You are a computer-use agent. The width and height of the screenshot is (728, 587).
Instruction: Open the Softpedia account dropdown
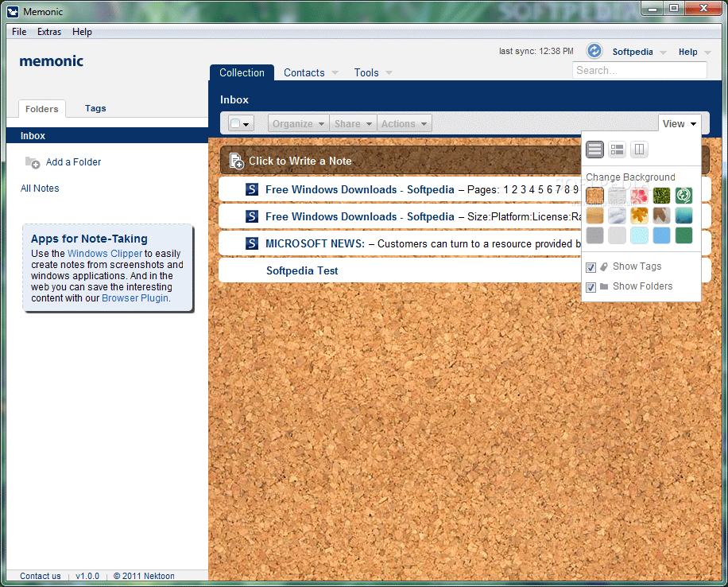[639, 52]
